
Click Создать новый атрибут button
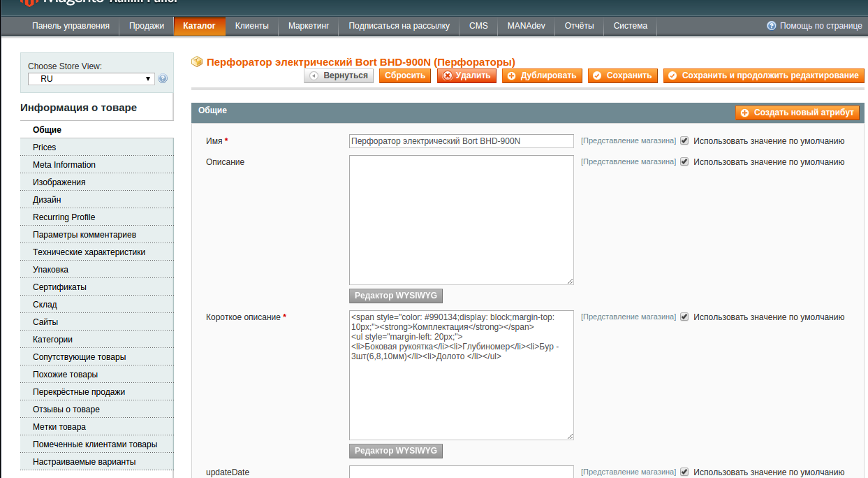(x=797, y=113)
